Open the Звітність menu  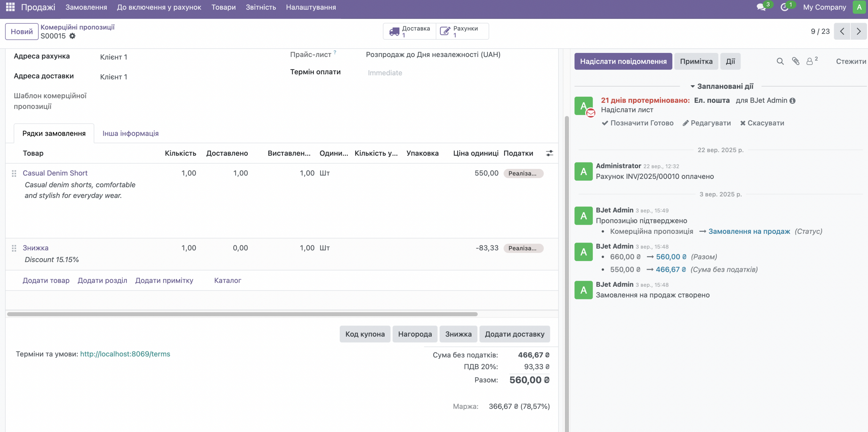pyautogui.click(x=260, y=7)
